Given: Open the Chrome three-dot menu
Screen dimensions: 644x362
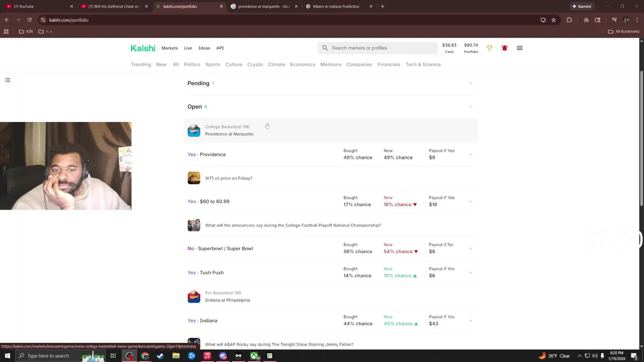Looking at the screenshot, I should 637,20.
